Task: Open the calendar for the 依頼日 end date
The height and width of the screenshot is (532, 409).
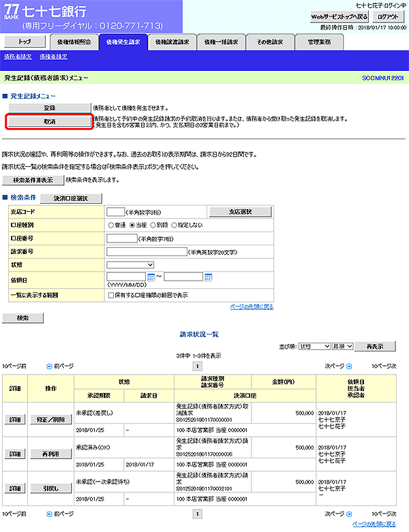Action: [x=209, y=277]
